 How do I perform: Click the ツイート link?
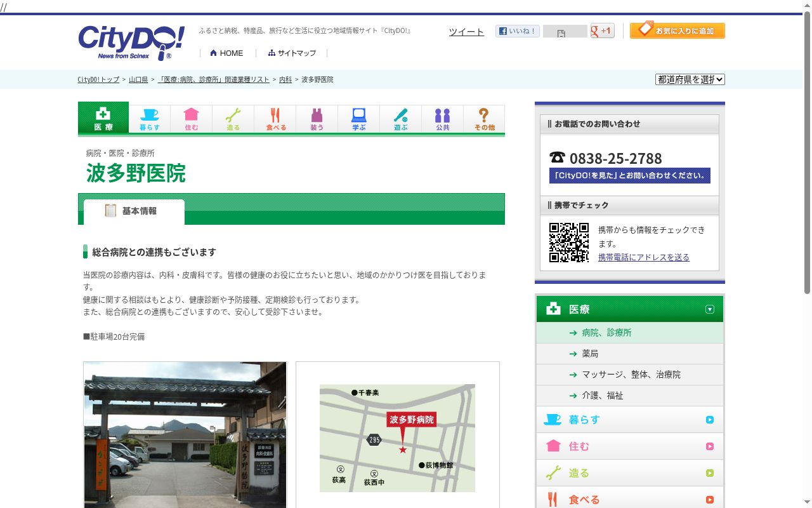(466, 32)
